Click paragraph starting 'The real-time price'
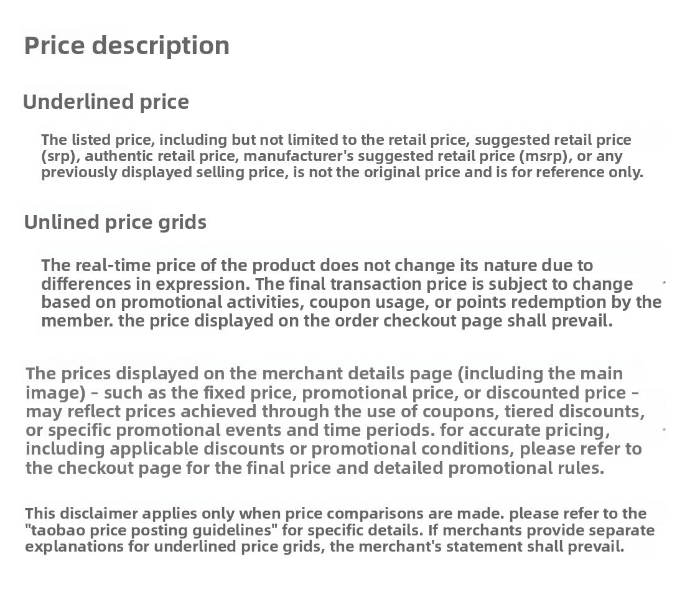 pos(352,293)
